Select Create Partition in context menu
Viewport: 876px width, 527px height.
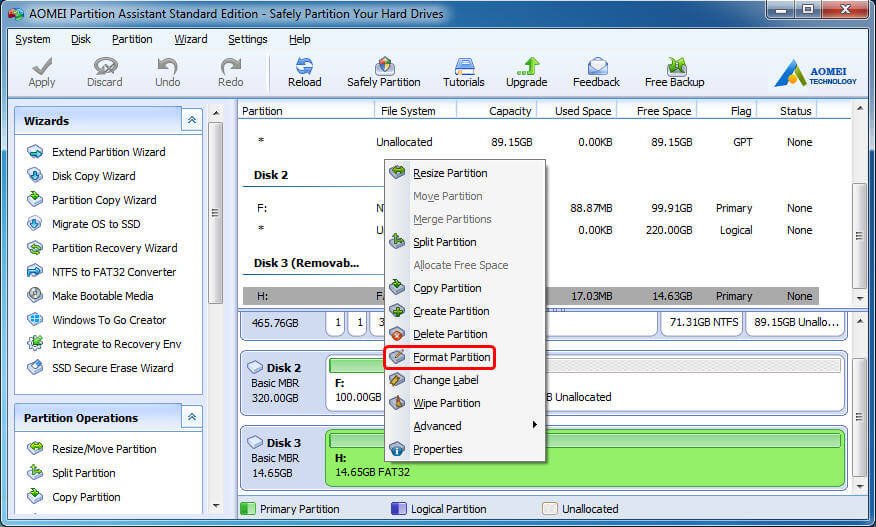point(465,311)
